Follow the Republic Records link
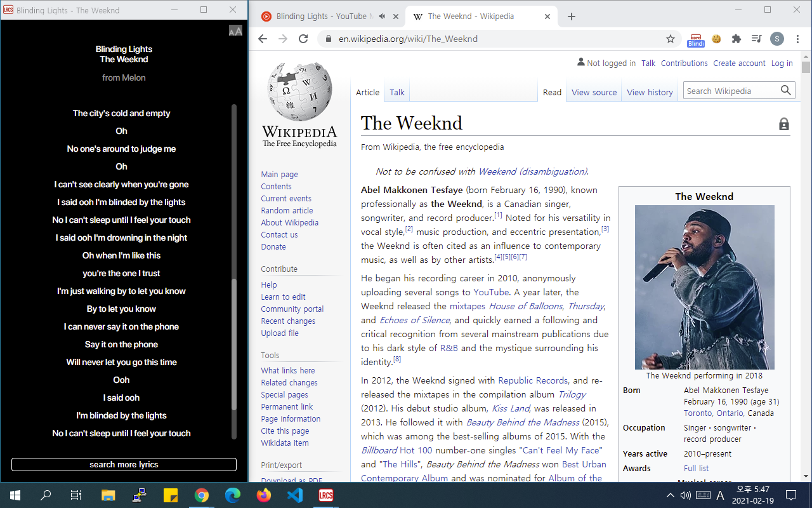The image size is (812, 508). pyautogui.click(x=533, y=380)
